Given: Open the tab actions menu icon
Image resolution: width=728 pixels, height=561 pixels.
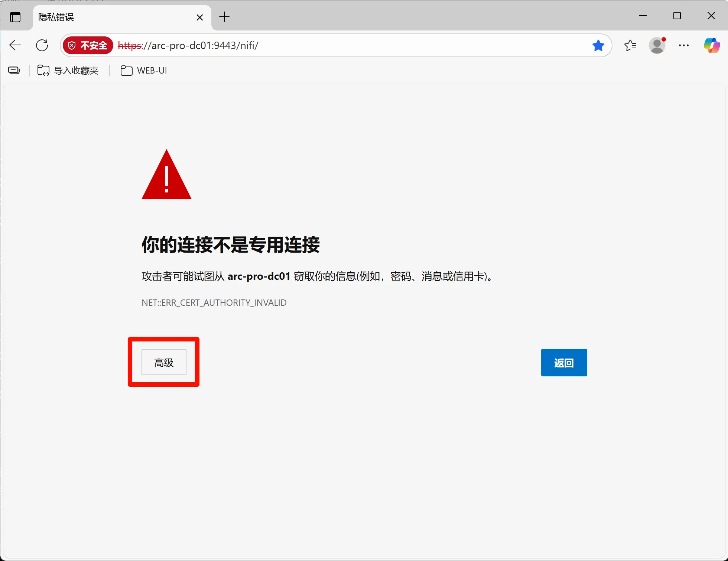Looking at the screenshot, I should 15,17.
